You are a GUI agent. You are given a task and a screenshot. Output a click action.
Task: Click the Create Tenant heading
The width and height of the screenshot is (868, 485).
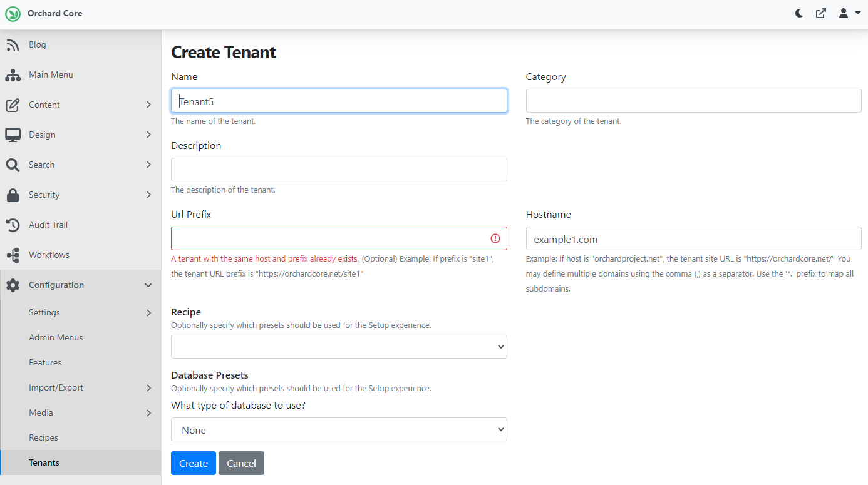224,53
